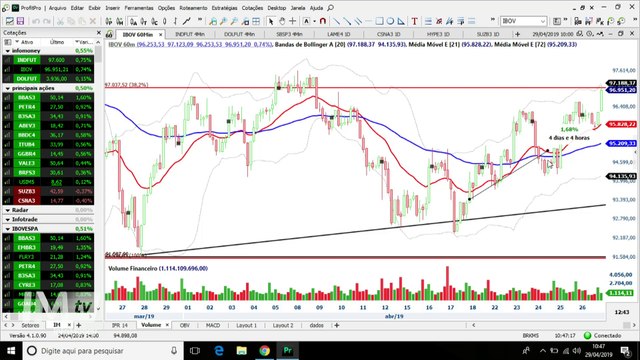640x360 pixels.
Task: Switch to the DOLFUT 4Min chart tab
Action: (x=239, y=34)
